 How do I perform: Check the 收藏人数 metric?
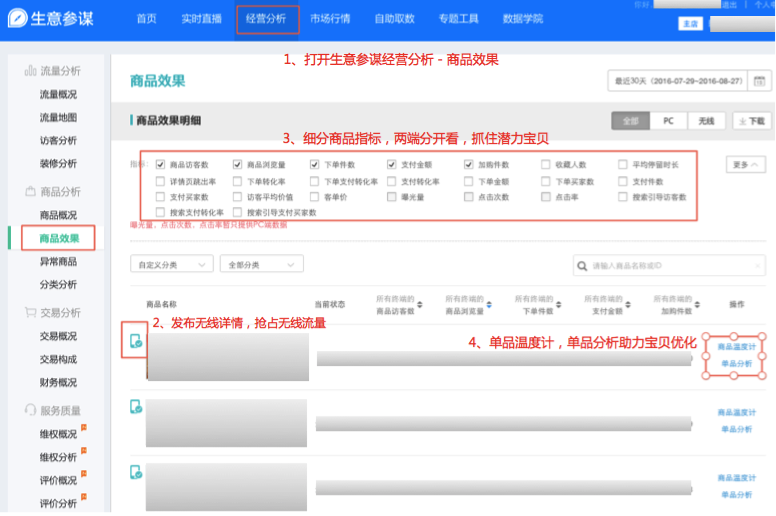pyautogui.click(x=545, y=164)
